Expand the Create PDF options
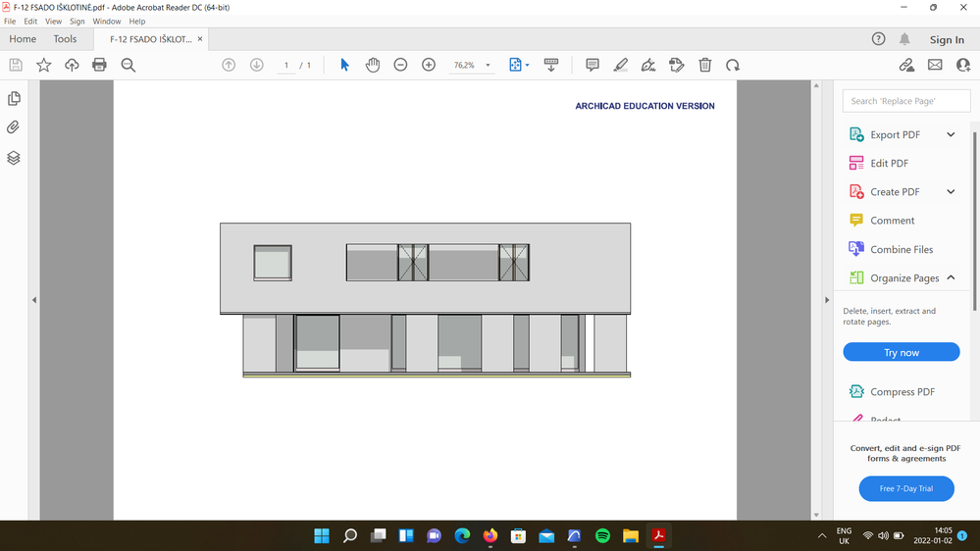980x551 pixels. (x=950, y=192)
